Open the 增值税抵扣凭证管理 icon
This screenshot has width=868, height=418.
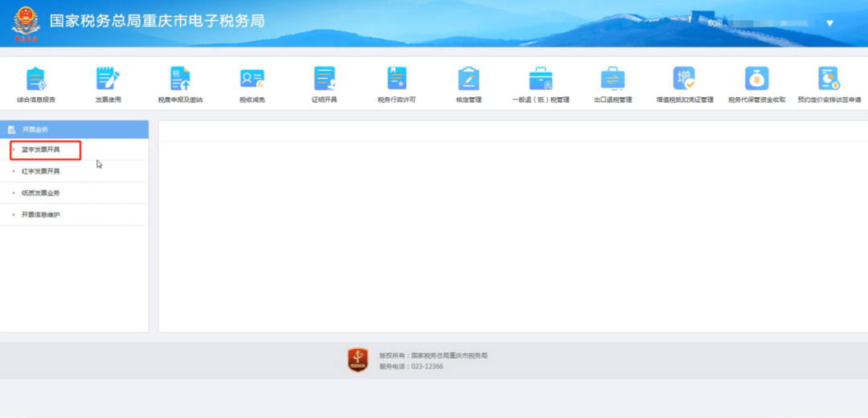pos(684,79)
